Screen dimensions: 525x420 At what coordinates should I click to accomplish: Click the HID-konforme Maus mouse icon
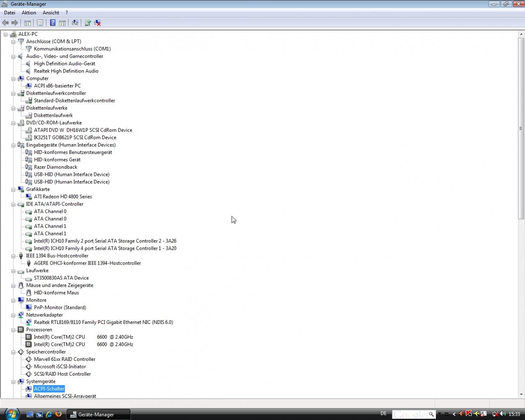pos(29,293)
